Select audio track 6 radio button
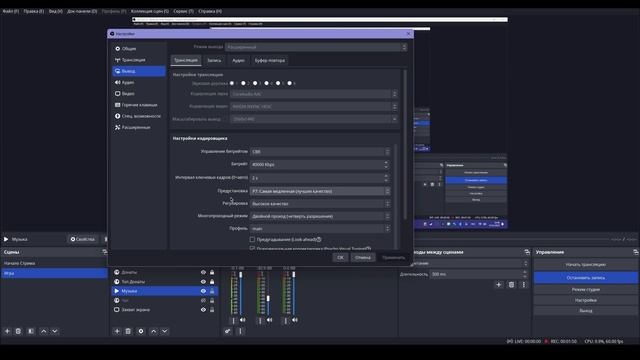 (289, 83)
